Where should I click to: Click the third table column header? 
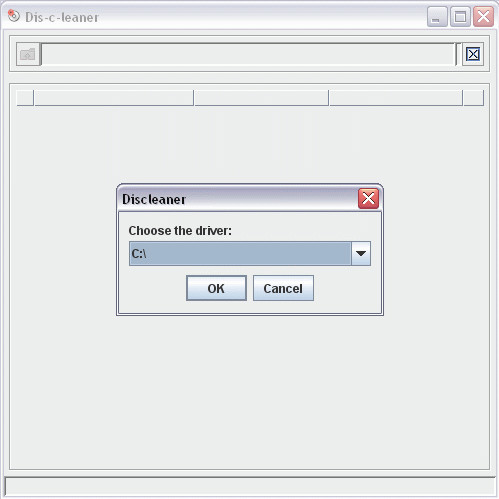tap(261, 98)
